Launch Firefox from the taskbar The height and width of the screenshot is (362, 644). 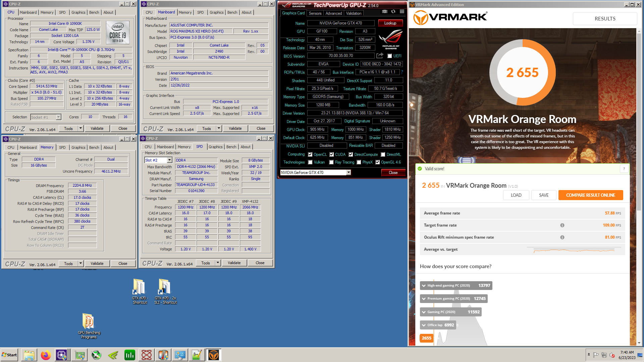tap(46, 355)
